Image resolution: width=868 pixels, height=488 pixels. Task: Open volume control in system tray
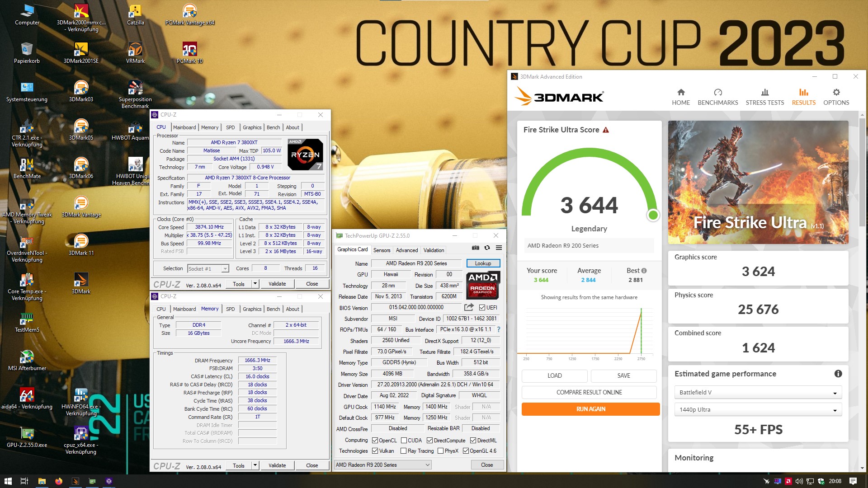click(x=799, y=481)
